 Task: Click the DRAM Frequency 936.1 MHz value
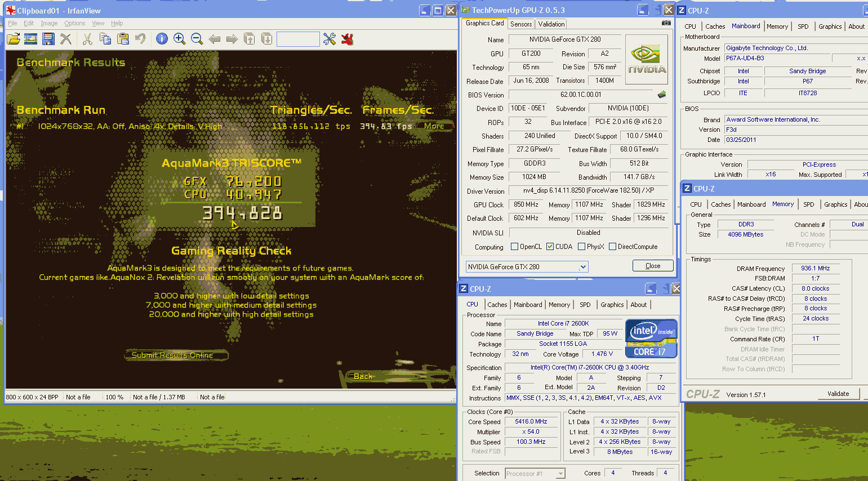815,268
